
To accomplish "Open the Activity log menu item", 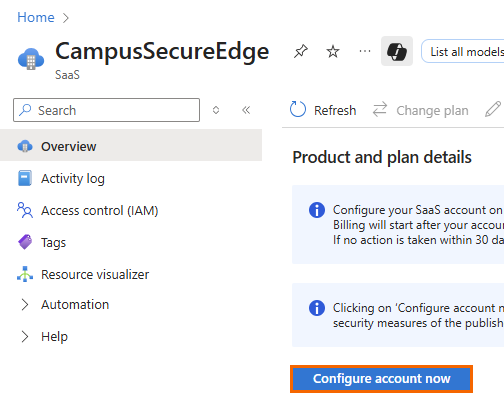I will [131, 178].
